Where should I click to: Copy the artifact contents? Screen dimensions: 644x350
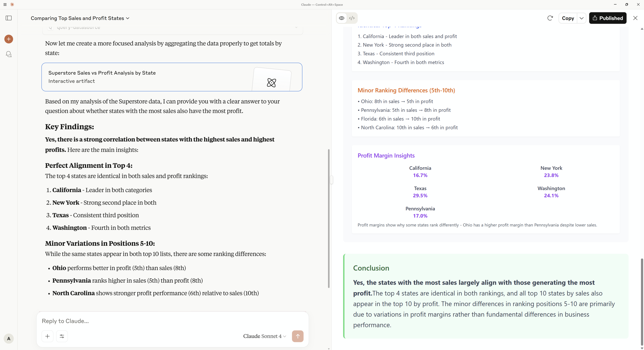click(x=568, y=18)
